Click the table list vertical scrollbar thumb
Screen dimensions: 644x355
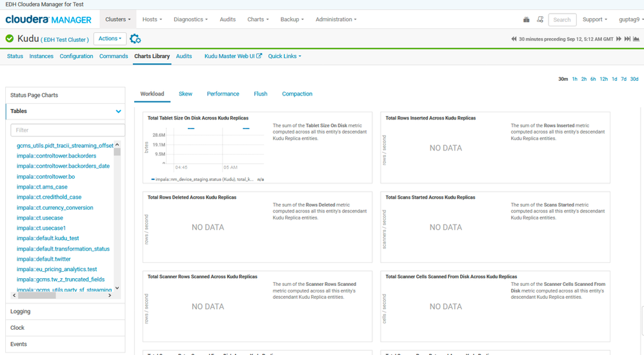[x=117, y=152]
